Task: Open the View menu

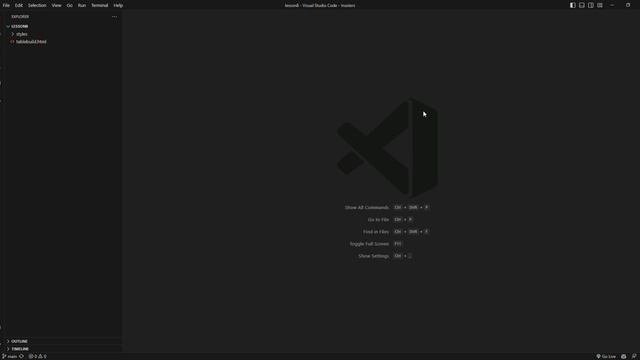Action: (56, 5)
